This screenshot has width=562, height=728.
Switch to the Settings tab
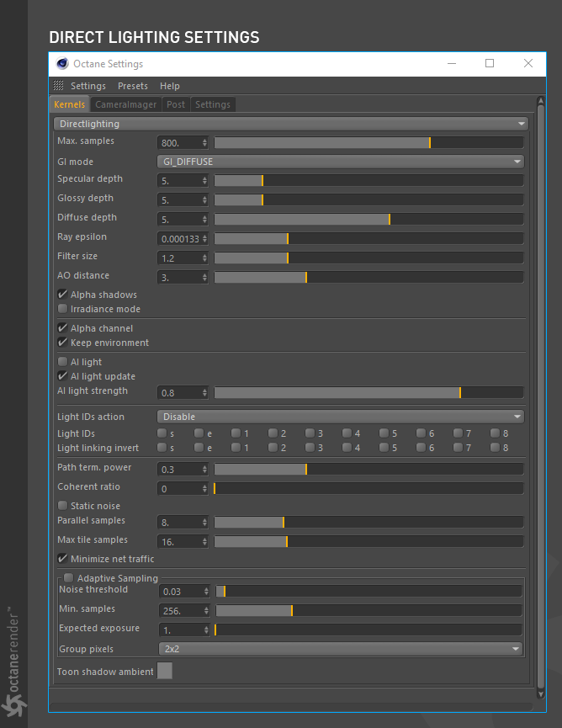click(x=213, y=104)
